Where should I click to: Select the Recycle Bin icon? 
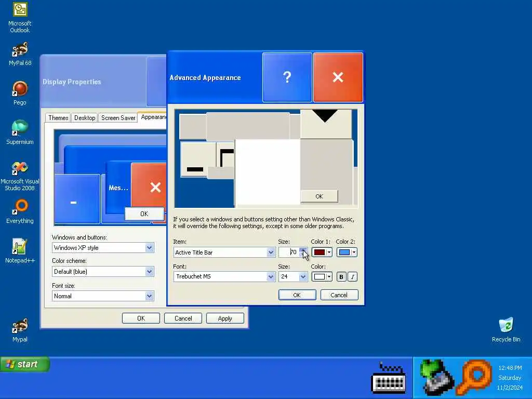(506, 330)
